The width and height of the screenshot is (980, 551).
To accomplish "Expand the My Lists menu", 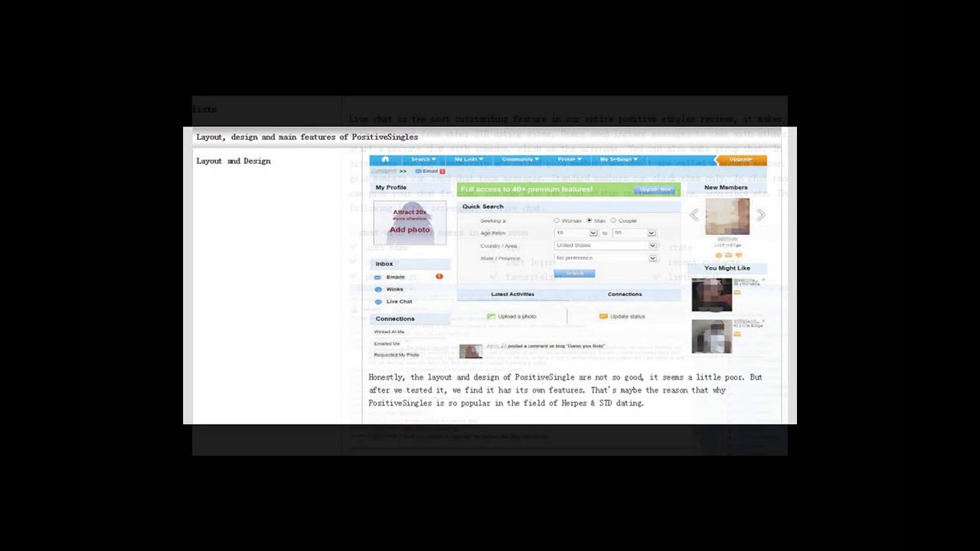I will 469,159.
